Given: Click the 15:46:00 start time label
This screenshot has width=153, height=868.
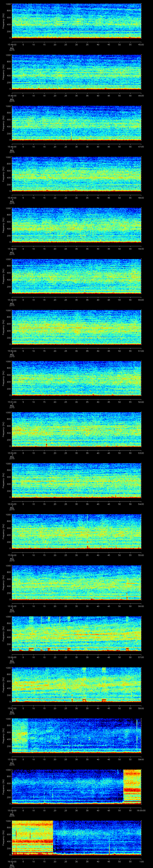Looking at the screenshot, I should [x=12, y=147].
